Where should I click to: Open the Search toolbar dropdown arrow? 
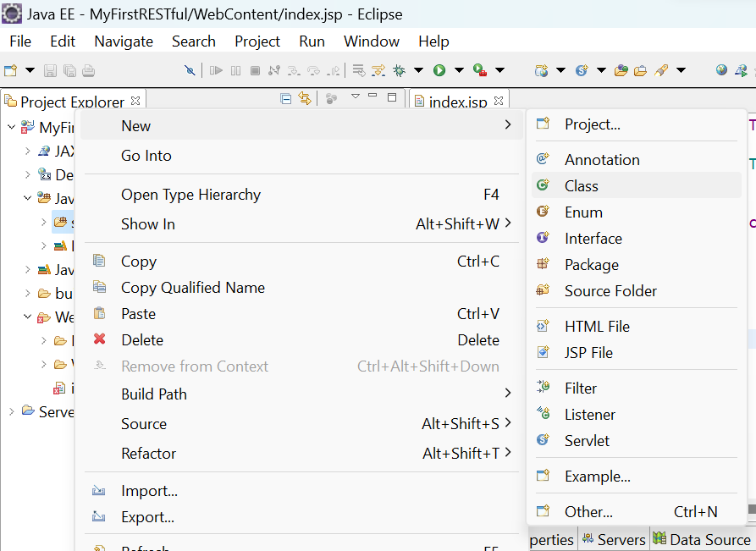point(681,70)
